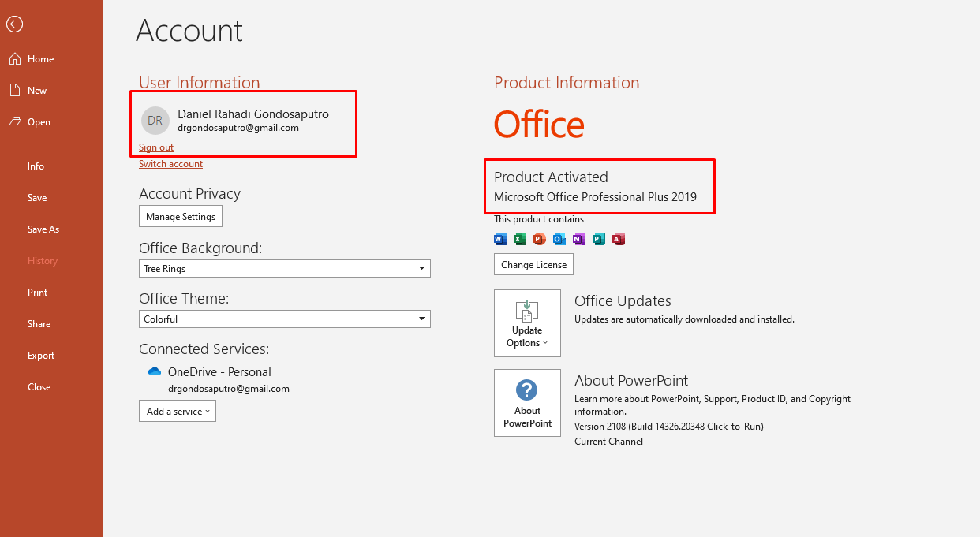Go back using the circled arrow icon
Viewport: 980px width, 537px height.
[x=14, y=24]
